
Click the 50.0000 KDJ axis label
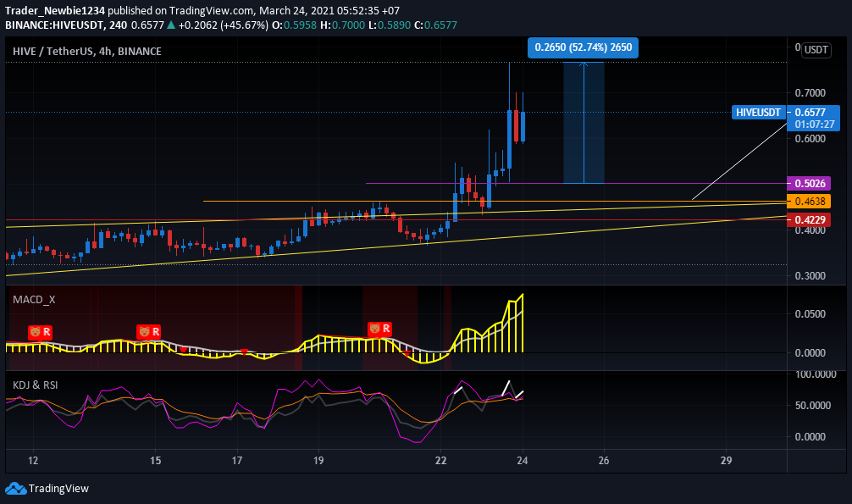tap(813, 406)
